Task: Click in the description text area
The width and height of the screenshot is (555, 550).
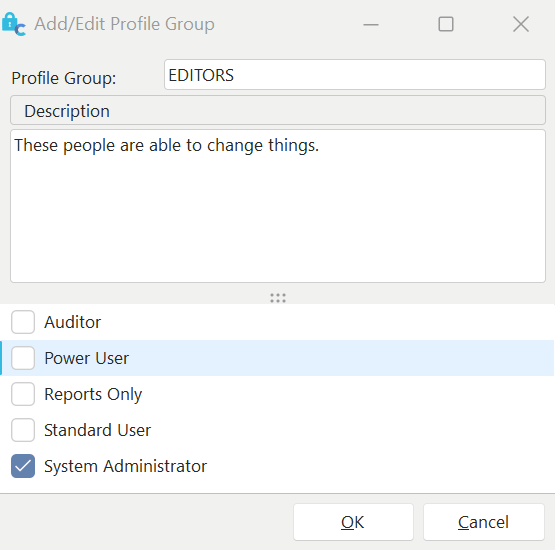Action: click(x=278, y=206)
